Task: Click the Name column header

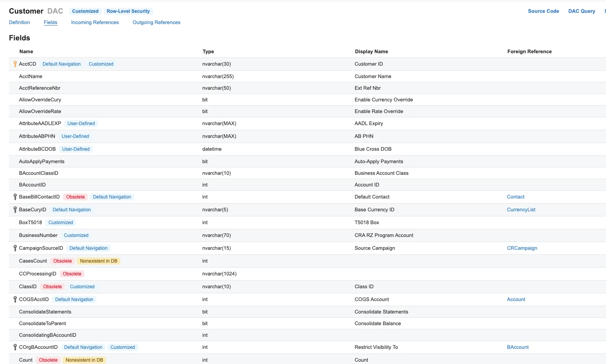Action: (x=26, y=52)
